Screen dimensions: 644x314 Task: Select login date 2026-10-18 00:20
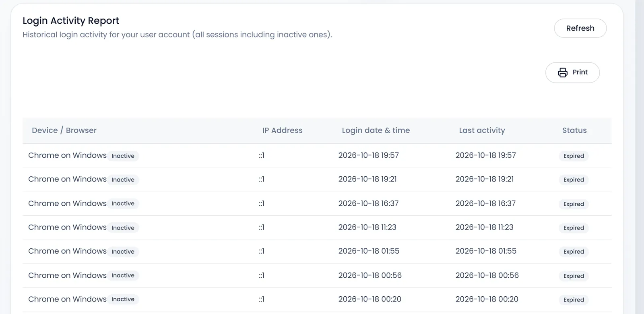(369, 299)
